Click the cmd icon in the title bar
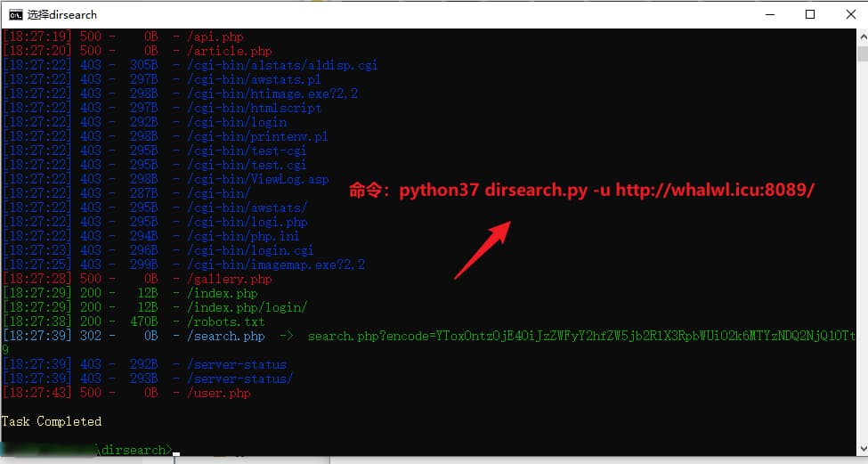Viewport: 868px width, 464px height. pyautogui.click(x=15, y=14)
